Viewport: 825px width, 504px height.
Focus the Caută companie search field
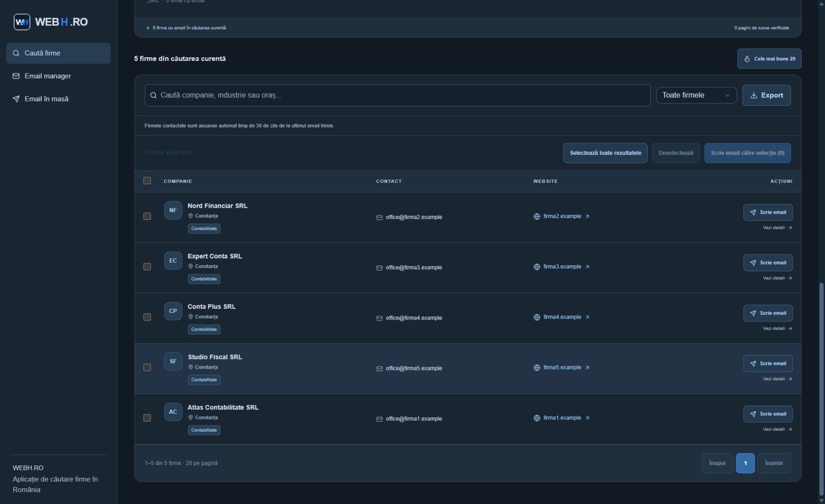397,95
